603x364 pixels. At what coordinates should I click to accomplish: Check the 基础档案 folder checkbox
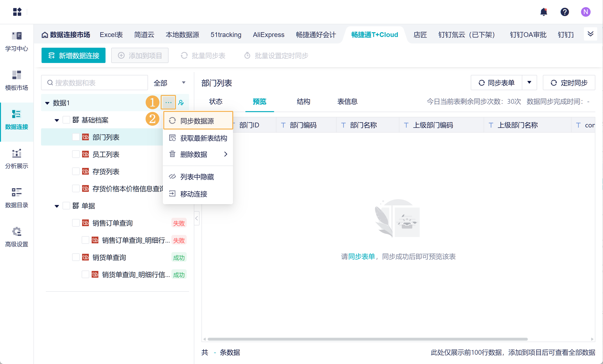66,120
